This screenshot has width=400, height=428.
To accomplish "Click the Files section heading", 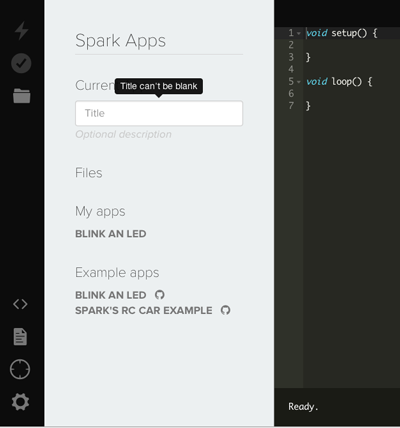I will (89, 173).
